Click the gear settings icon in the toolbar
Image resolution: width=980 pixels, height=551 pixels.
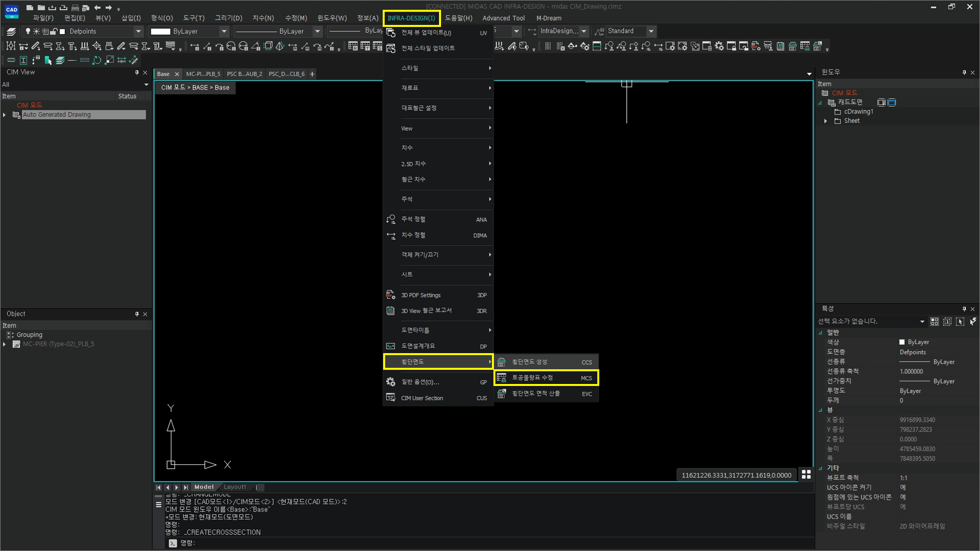tap(719, 46)
